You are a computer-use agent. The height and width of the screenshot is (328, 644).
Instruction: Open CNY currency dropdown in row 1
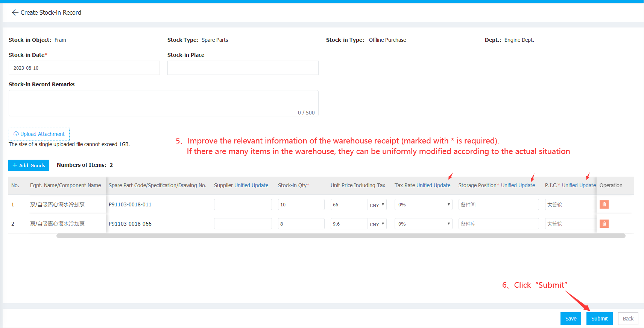(x=377, y=204)
